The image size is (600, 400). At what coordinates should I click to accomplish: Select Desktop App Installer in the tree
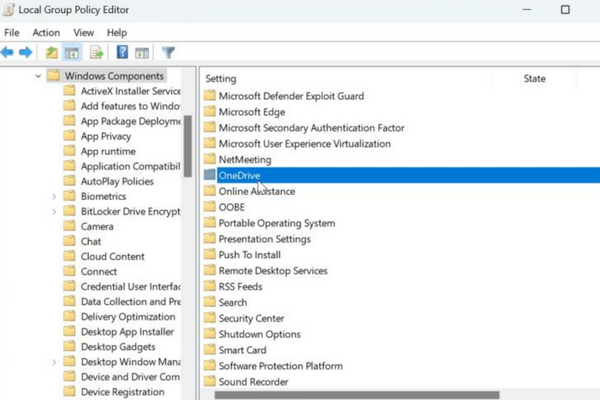127,331
